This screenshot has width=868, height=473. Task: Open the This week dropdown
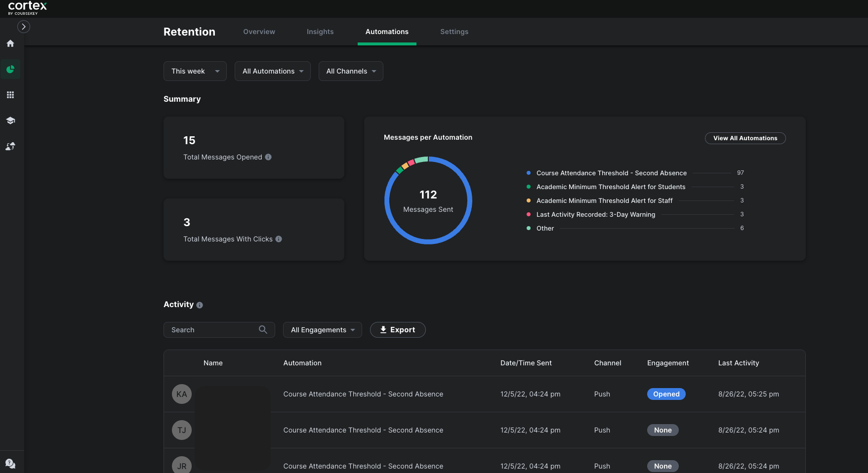195,71
